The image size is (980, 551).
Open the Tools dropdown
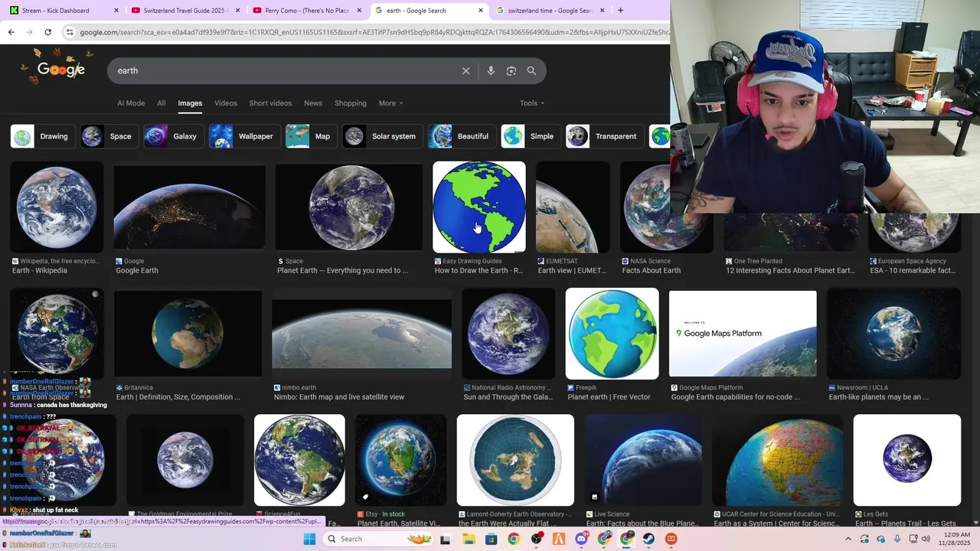click(532, 103)
